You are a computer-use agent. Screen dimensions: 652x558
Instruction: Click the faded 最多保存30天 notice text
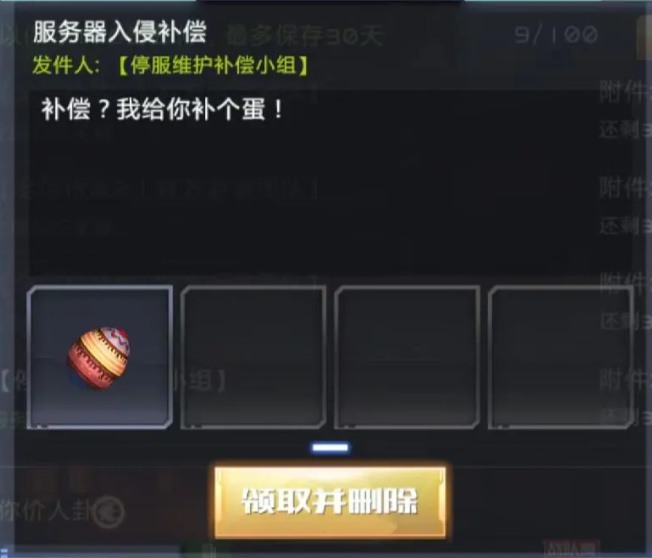[304, 36]
